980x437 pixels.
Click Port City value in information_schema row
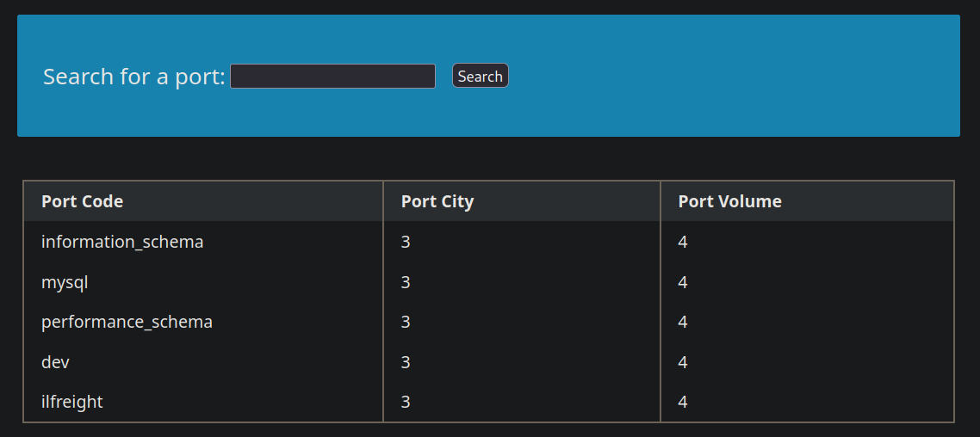pyautogui.click(x=406, y=242)
